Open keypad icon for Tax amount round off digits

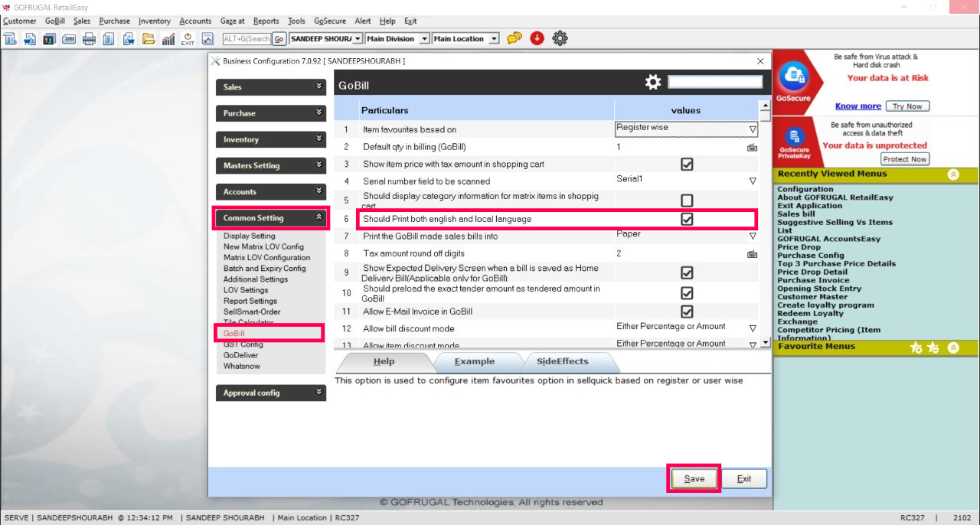752,254
